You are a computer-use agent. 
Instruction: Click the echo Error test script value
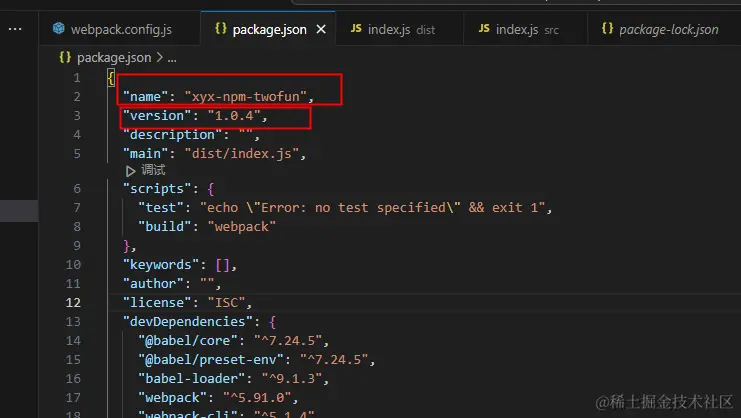[372, 207]
